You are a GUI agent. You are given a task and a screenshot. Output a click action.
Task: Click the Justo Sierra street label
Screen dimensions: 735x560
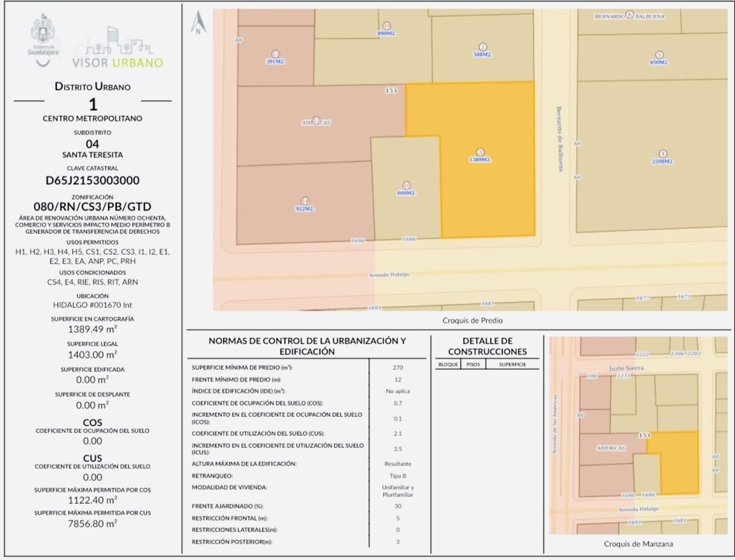coord(627,368)
